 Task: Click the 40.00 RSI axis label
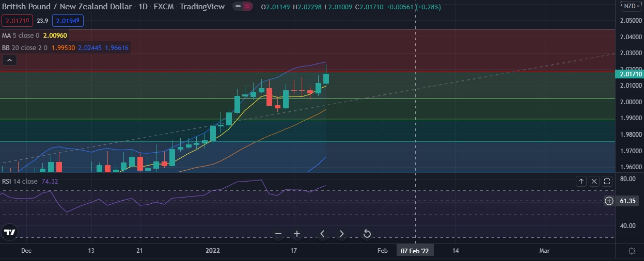[x=628, y=225]
